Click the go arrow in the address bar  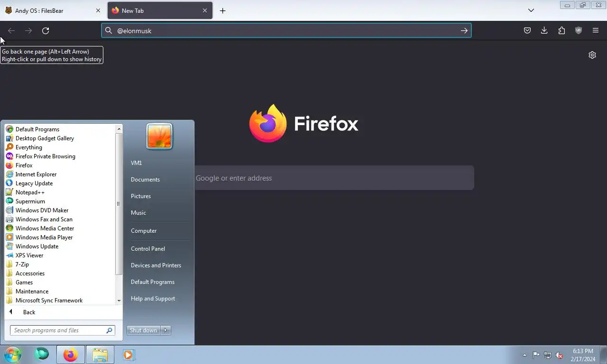pyautogui.click(x=464, y=30)
